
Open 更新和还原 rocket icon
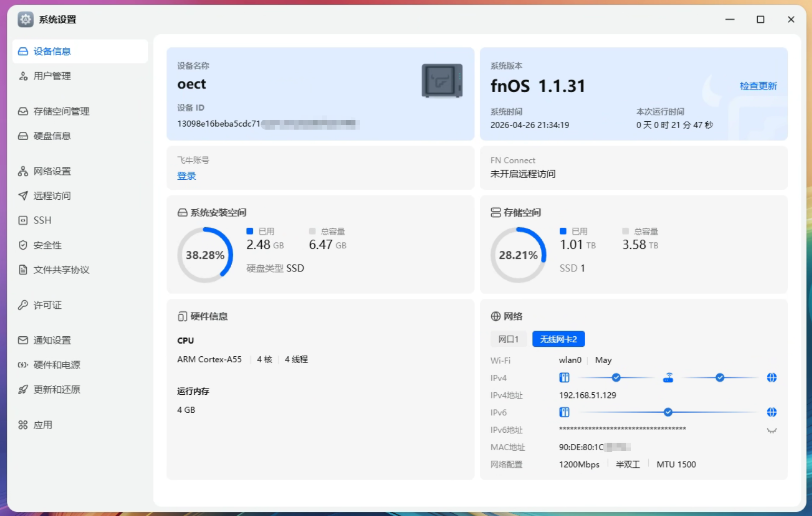point(23,390)
